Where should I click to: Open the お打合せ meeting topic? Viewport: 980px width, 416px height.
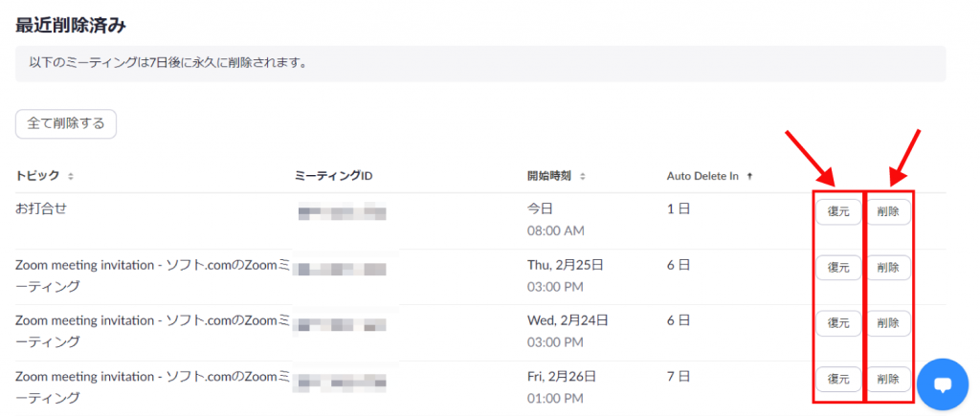coord(42,208)
